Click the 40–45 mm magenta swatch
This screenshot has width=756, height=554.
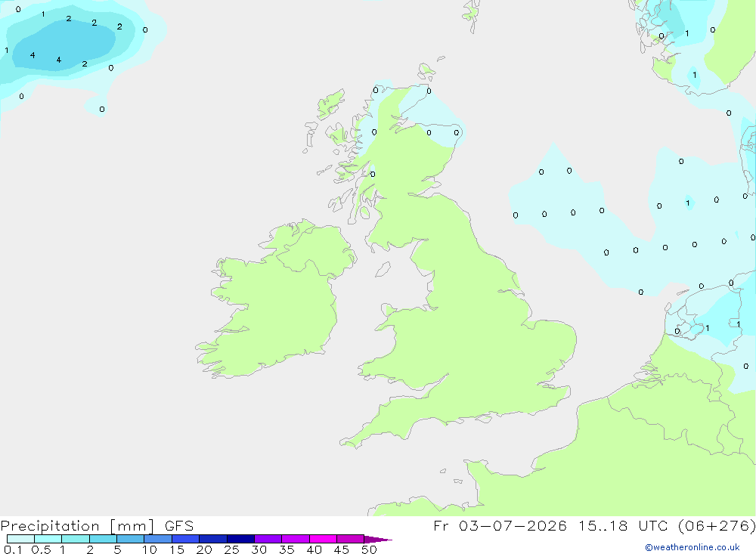pos(323,539)
